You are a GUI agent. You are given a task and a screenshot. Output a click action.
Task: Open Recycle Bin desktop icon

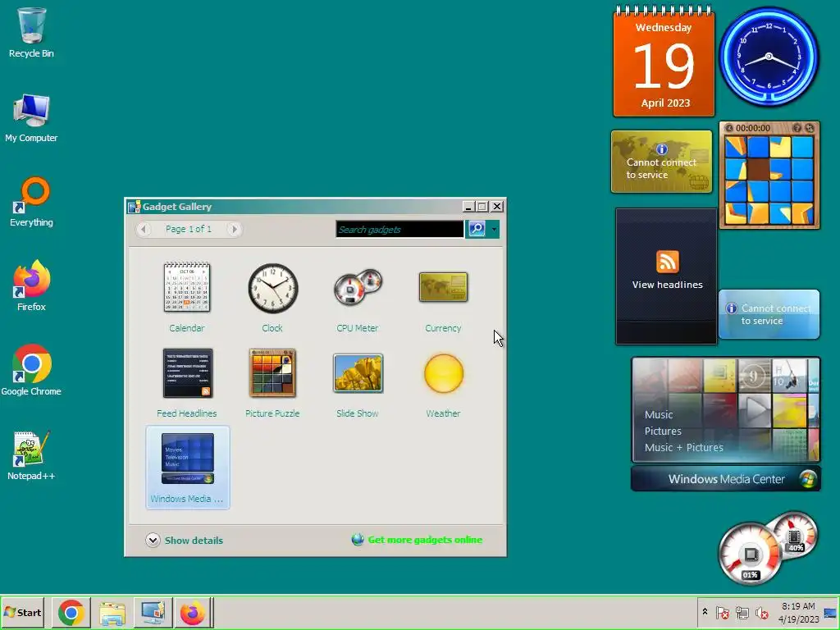click(31, 33)
